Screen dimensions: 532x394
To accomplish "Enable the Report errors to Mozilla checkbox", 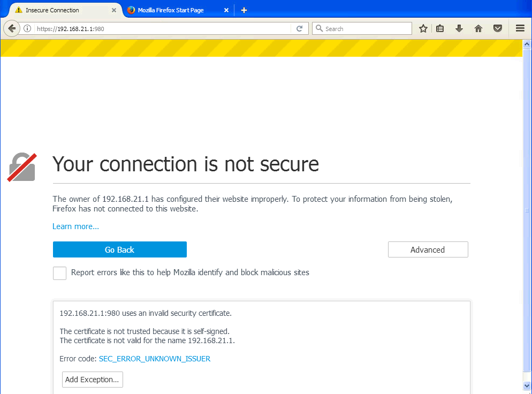I will [x=59, y=273].
